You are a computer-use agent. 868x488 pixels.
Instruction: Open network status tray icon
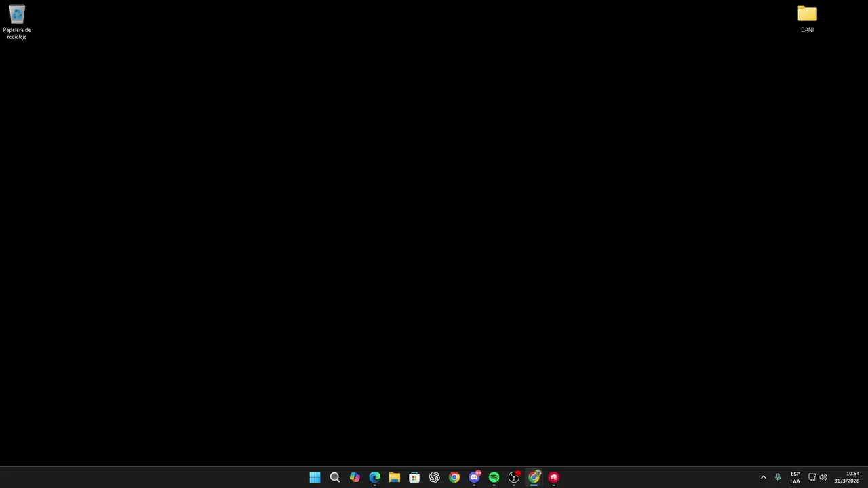(812, 477)
